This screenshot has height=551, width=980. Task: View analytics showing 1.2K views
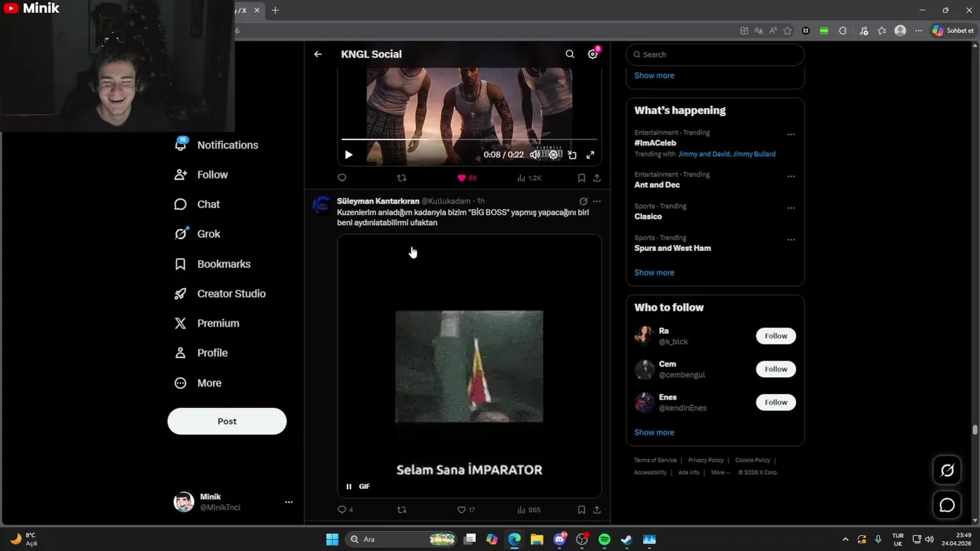click(529, 178)
